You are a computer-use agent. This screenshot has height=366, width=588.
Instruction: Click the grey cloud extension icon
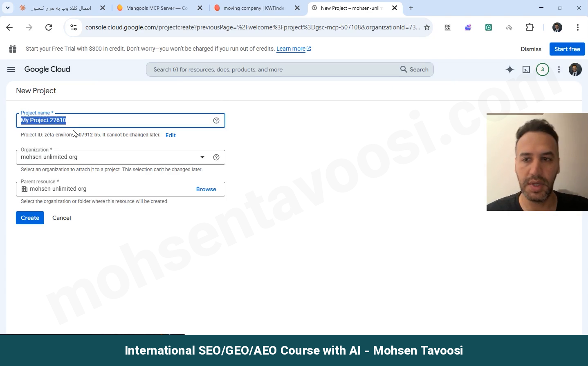(x=509, y=27)
